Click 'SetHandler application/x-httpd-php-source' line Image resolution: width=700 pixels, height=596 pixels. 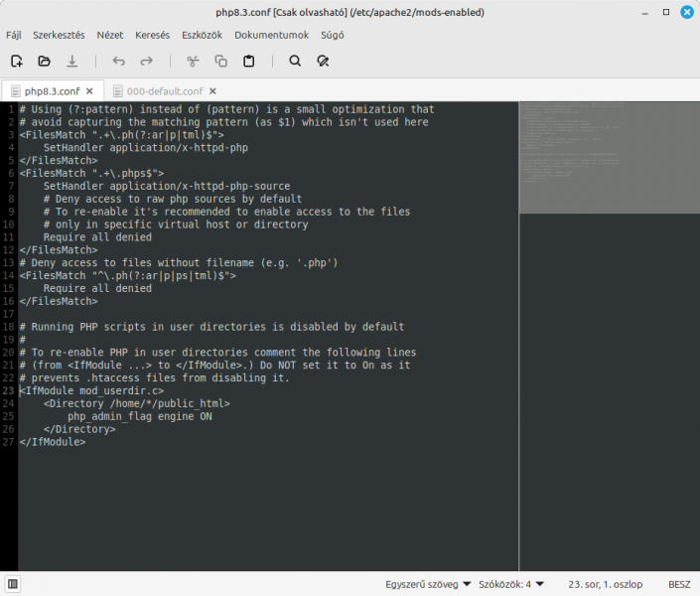(167, 187)
